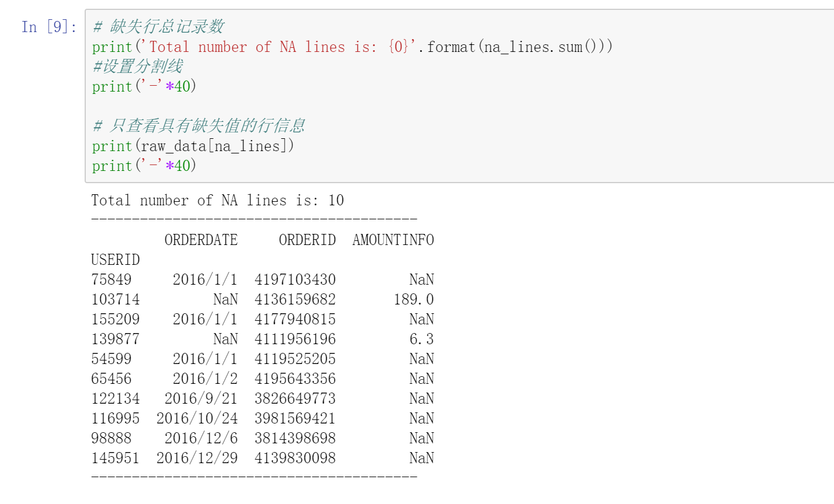Click the ORDERID column header

pyautogui.click(x=308, y=239)
